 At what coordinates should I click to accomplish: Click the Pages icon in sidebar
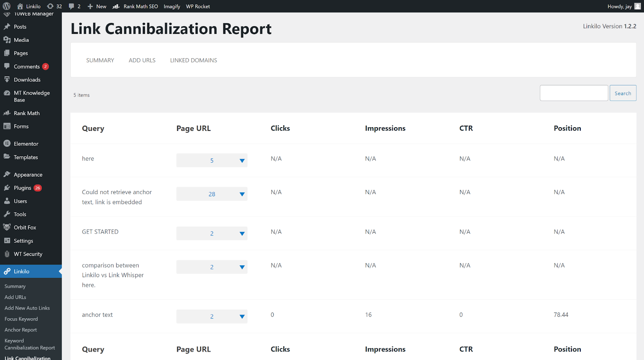point(7,53)
